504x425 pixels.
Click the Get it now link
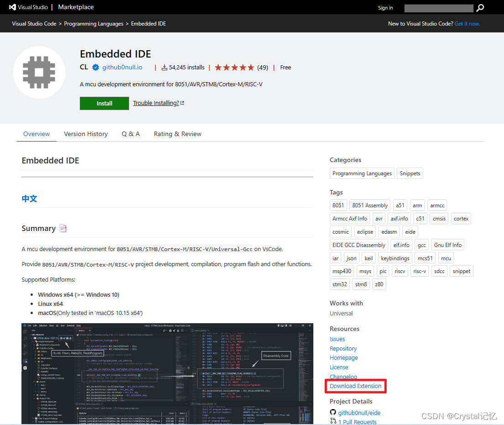tap(467, 24)
